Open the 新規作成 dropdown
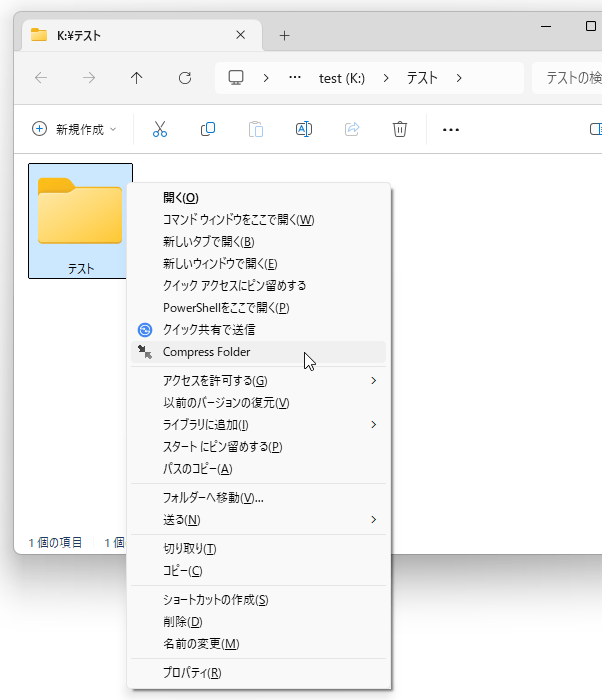Screen dimensions: 602x700 coord(75,129)
